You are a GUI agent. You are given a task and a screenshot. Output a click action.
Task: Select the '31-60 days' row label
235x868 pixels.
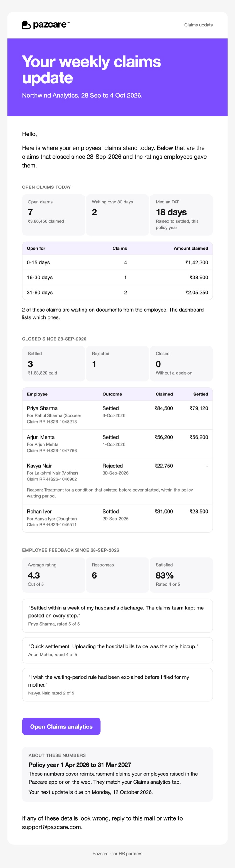point(39,293)
